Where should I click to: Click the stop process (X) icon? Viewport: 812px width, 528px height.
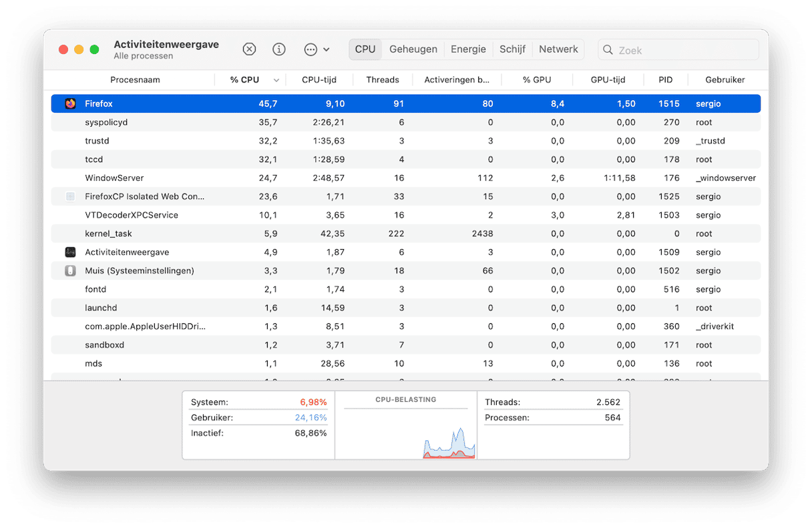(x=249, y=49)
